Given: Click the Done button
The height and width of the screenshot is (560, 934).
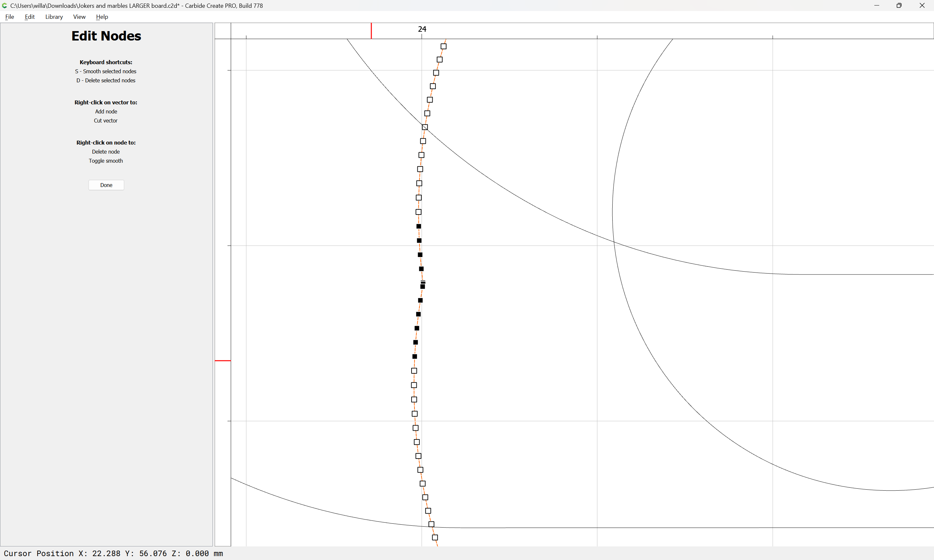Looking at the screenshot, I should 106,185.
